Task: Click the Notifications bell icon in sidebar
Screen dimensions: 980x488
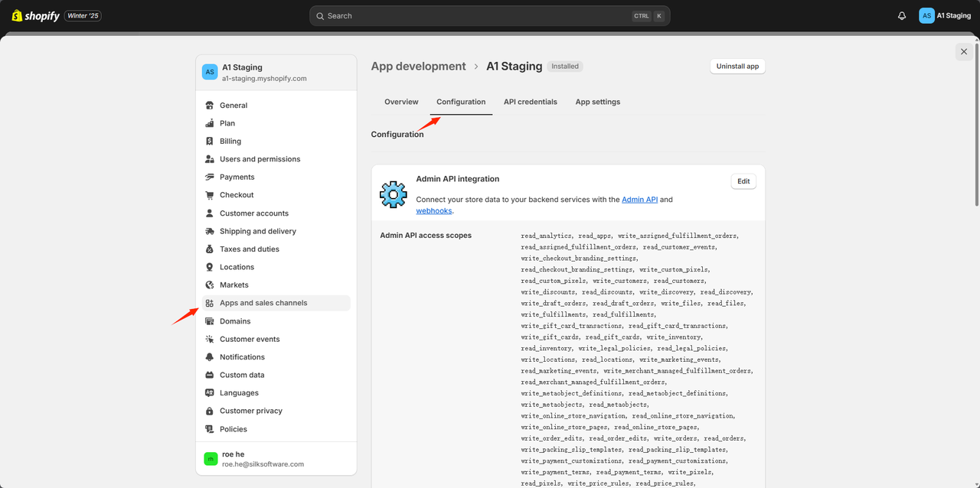Action: [x=210, y=357]
